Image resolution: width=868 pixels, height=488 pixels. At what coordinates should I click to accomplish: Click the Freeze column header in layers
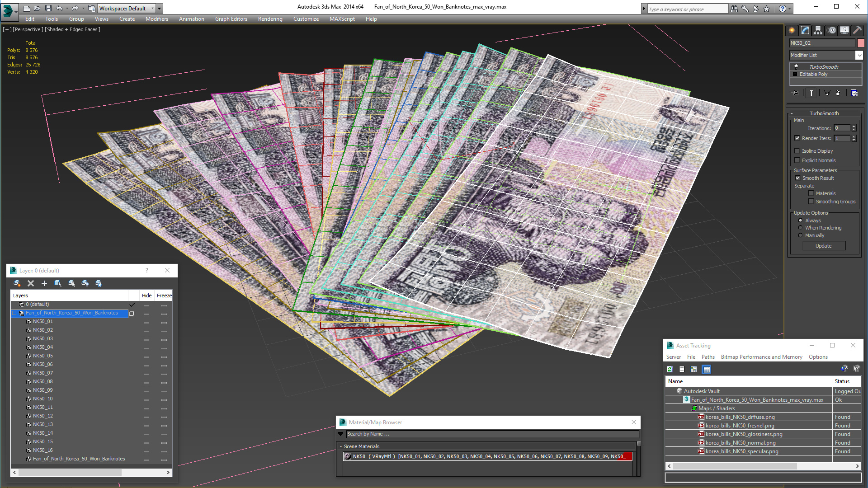[x=164, y=296]
